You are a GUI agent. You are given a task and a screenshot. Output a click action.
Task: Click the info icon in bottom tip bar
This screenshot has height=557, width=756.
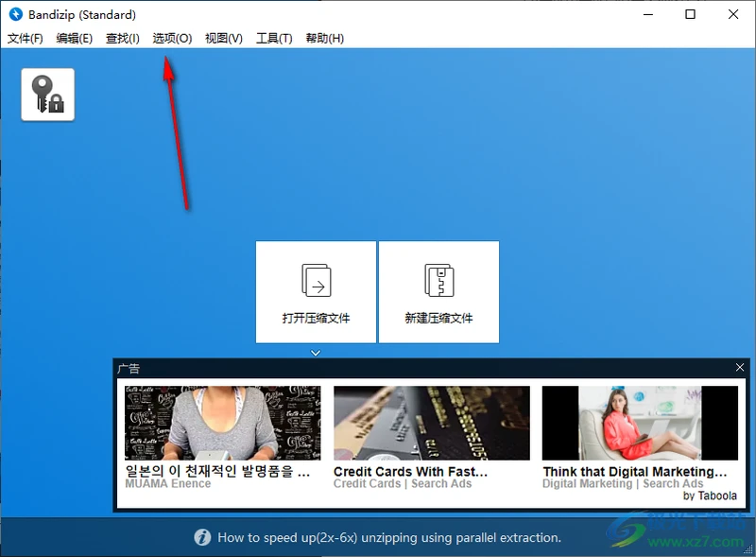(202, 537)
